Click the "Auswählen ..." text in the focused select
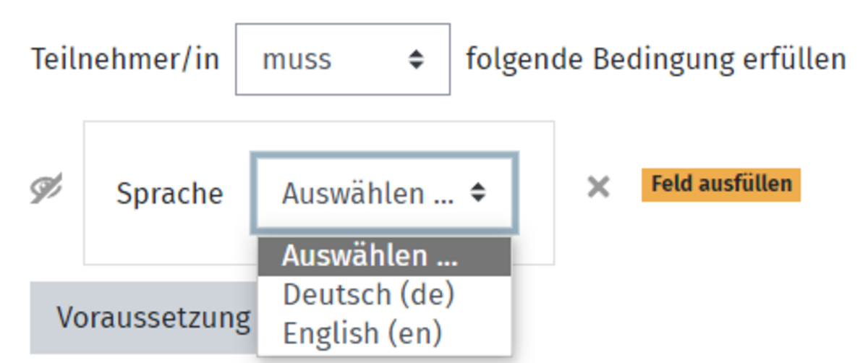Image resolution: width=868 pixels, height=363 pixels. pyautogui.click(x=368, y=193)
